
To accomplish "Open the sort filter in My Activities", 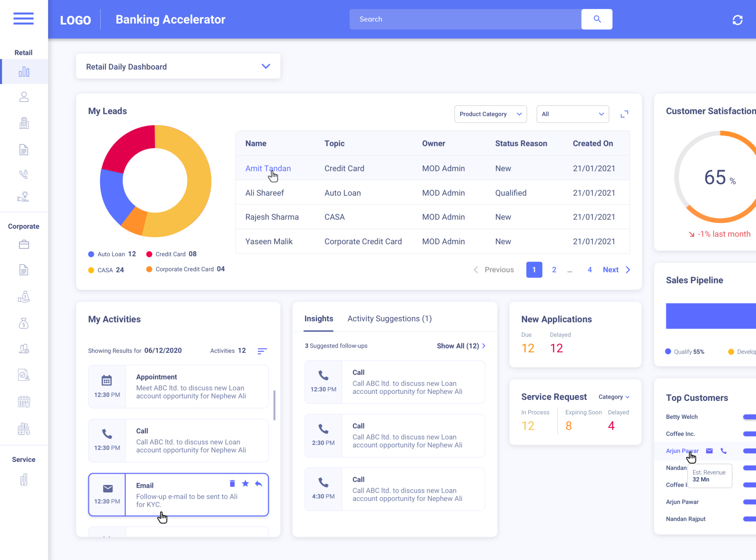I will (x=262, y=351).
